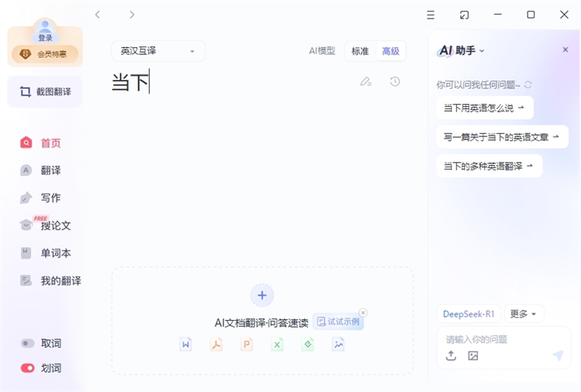Close the AI 助手 panel

tap(565, 50)
